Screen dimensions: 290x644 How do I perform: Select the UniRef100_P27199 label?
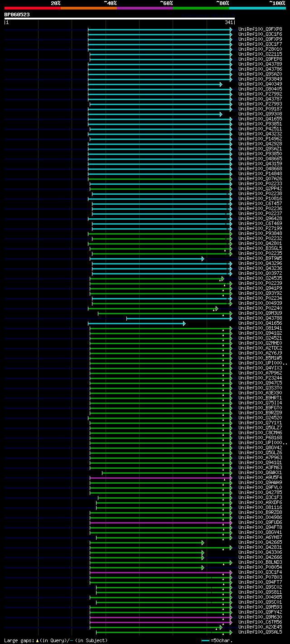coord(260,229)
